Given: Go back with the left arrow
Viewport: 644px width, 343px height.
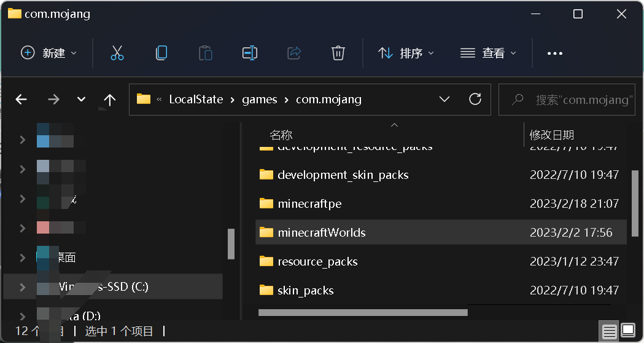Looking at the screenshot, I should point(21,99).
